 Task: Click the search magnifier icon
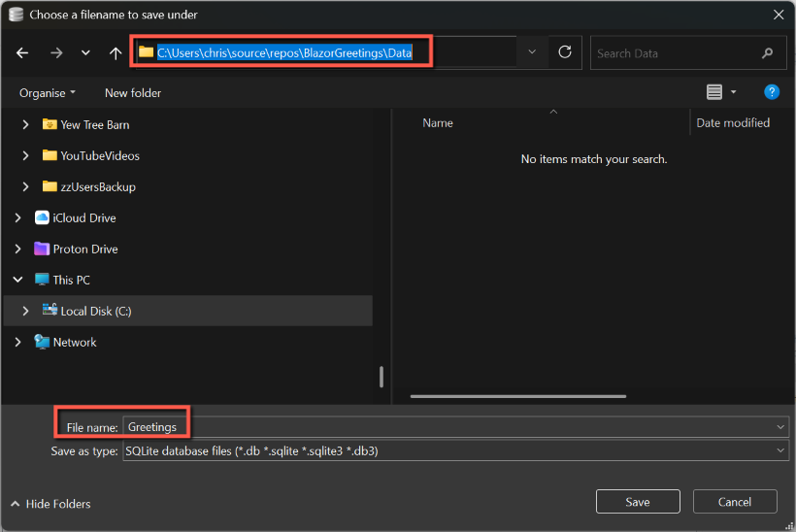768,53
